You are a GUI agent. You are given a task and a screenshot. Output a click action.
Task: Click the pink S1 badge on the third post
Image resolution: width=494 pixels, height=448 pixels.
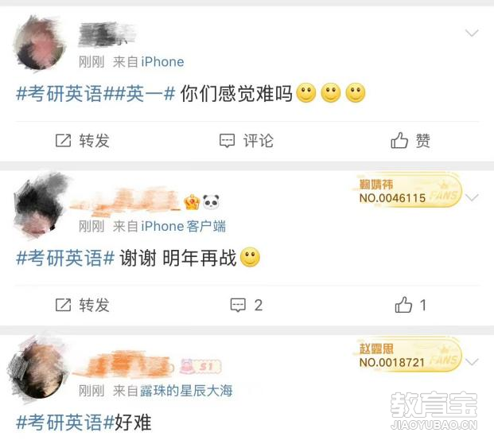[x=200, y=366]
